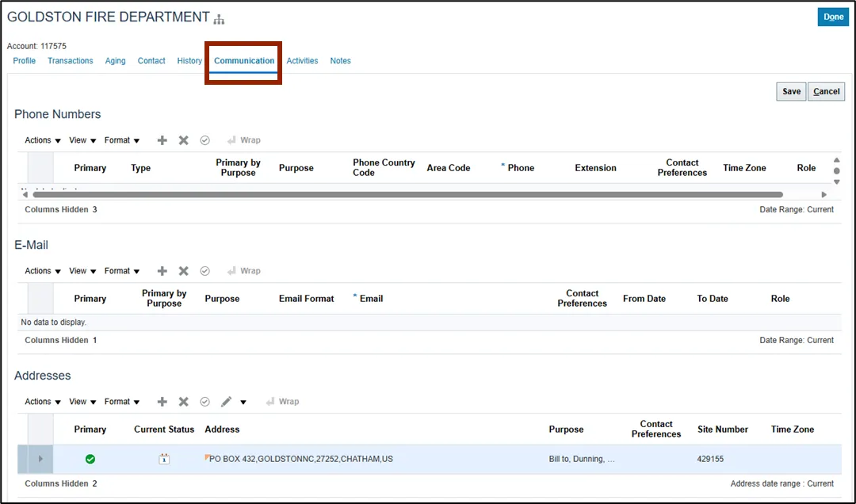Click the orange flag marker on the address
Image resolution: width=856 pixels, height=504 pixels.
tap(207, 456)
